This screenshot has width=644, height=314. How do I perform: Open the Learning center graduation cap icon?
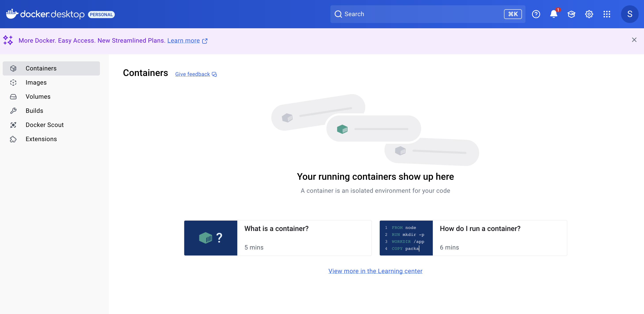tap(571, 14)
